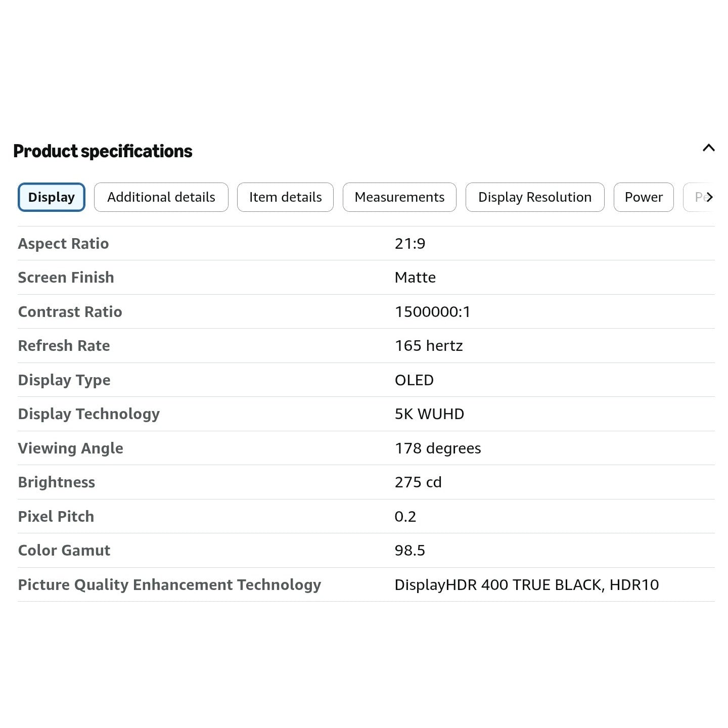
Task: Click the 1500000:1 contrast ratio value
Action: (x=433, y=312)
